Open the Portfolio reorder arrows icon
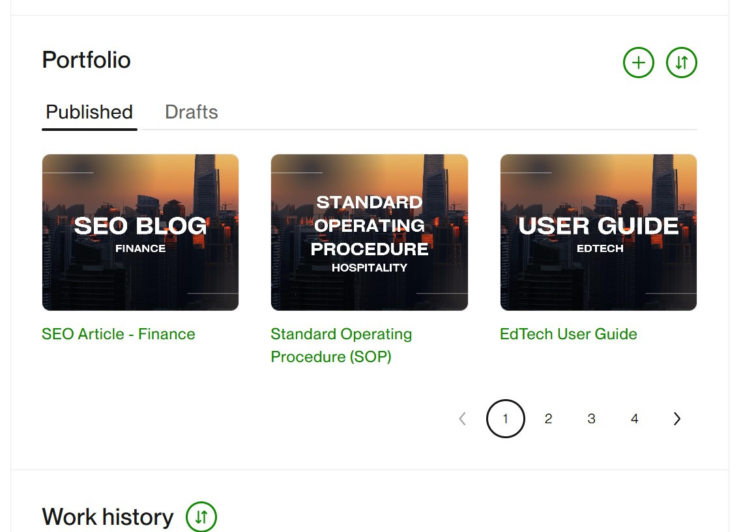 (681, 63)
